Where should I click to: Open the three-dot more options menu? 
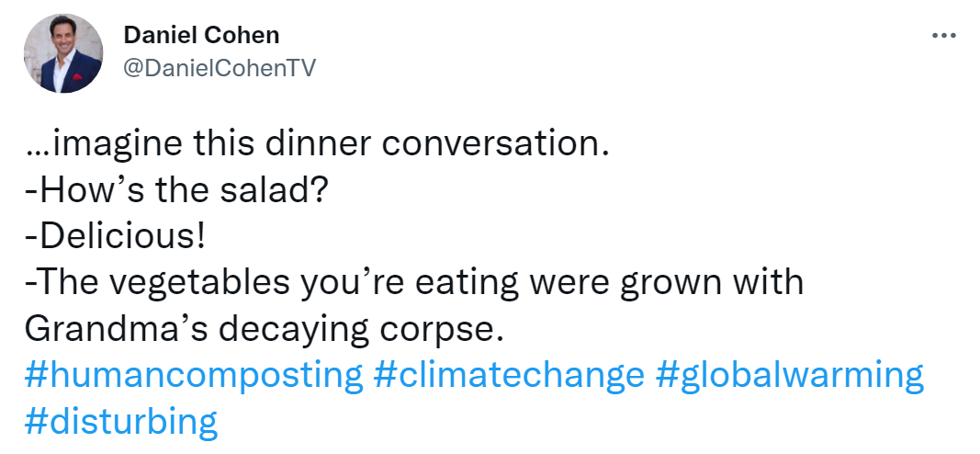tap(944, 36)
